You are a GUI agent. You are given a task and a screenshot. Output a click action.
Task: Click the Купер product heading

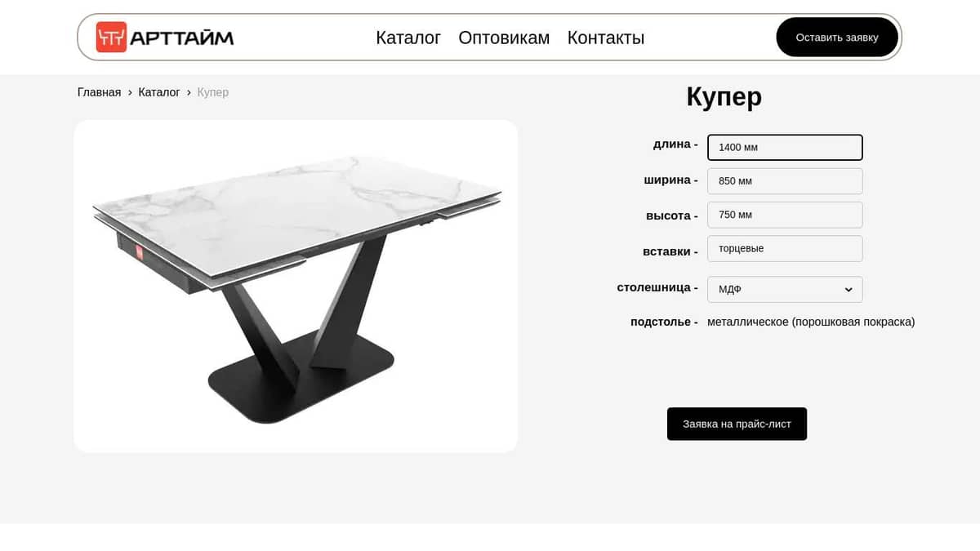click(x=724, y=96)
